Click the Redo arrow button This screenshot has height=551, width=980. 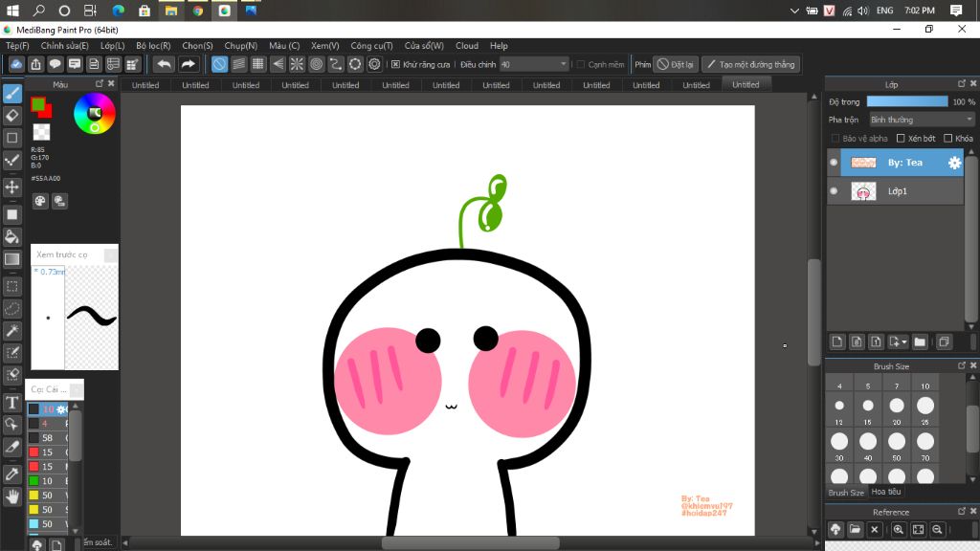point(188,64)
